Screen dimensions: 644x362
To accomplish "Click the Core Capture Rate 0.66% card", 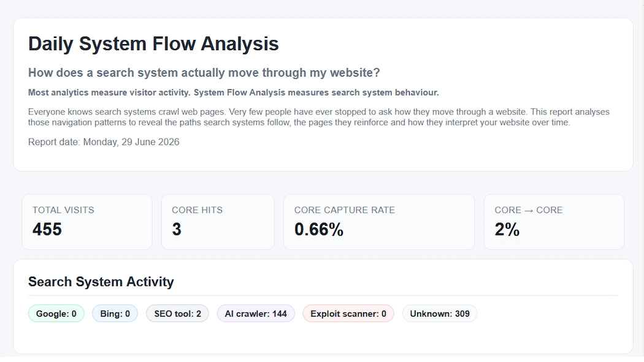I will [x=379, y=222].
